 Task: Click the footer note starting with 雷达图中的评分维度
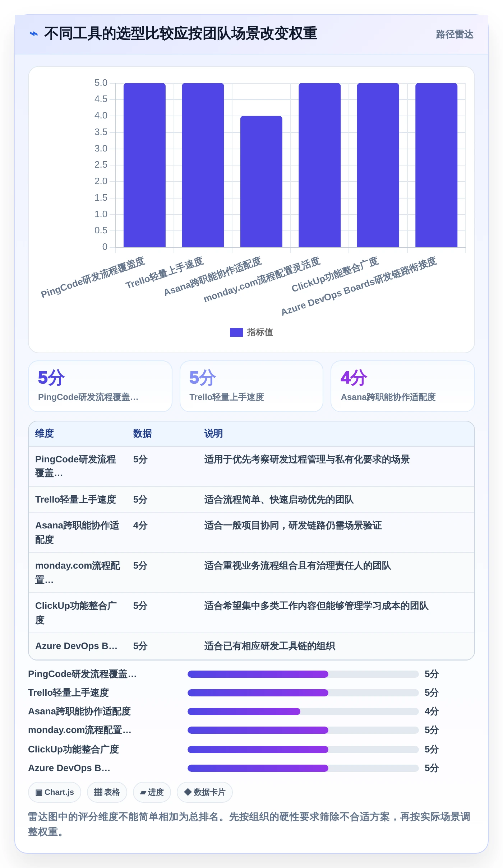[249, 824]
